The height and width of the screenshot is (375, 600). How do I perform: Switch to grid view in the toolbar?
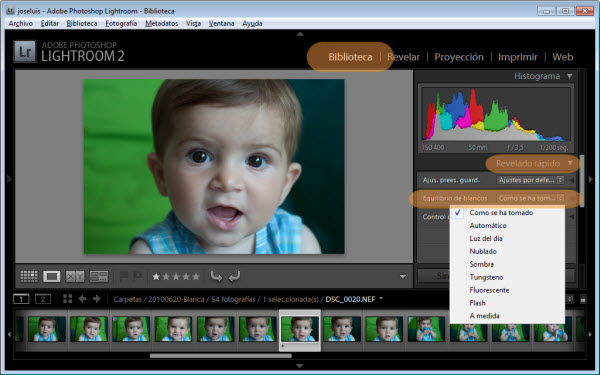pos(29,276)
